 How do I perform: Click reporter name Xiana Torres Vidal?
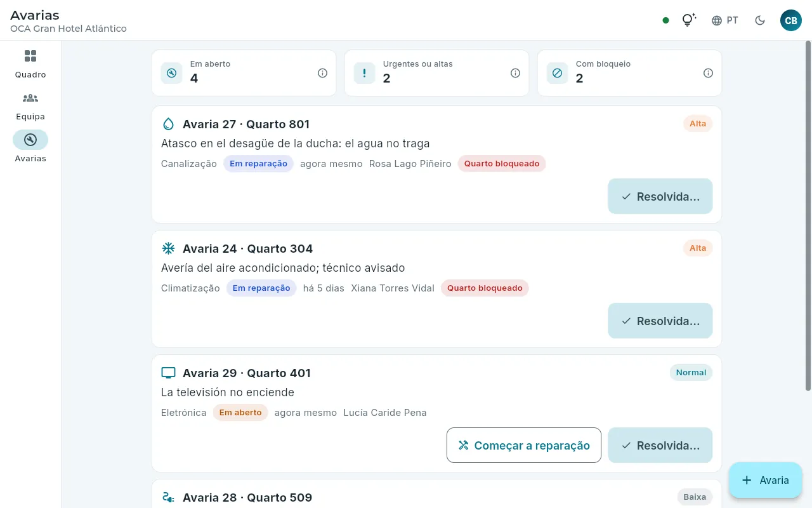coord(393,288)
